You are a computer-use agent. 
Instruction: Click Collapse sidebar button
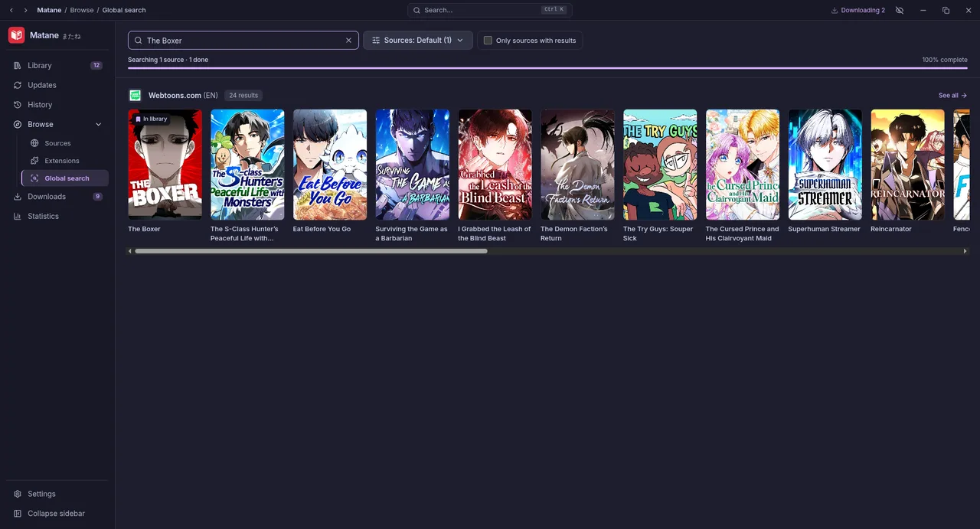(57, 514)
